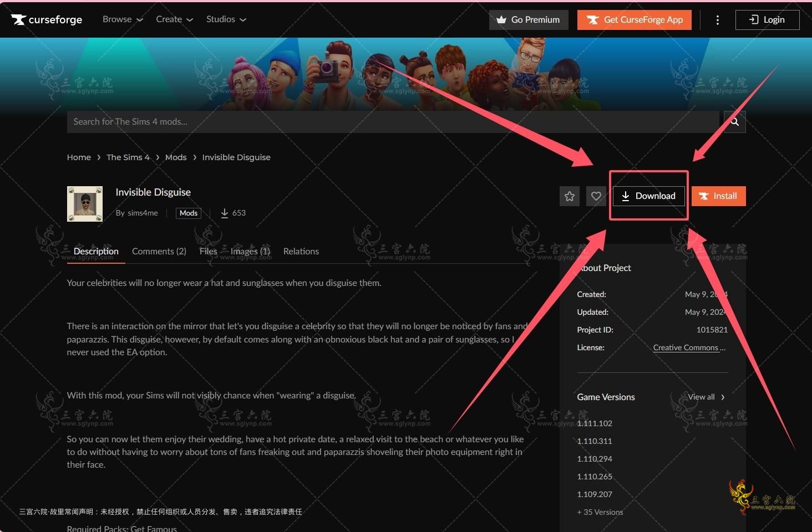Select game version 1.110.294

point(595,459)
